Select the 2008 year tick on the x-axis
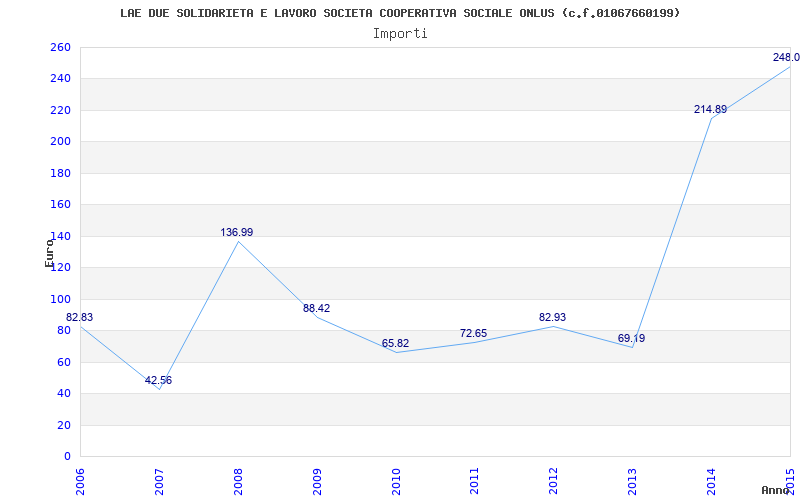The width and height of the screenshot is (800, 500). (x=238, y=479)
